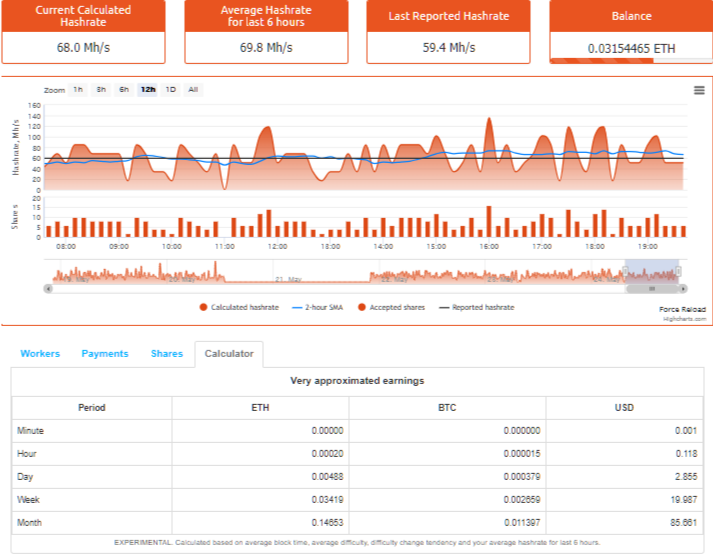The height and width of the screenshot is (554, 713).
Task: Set chart zoom to 6h
Action: [124, 90]
